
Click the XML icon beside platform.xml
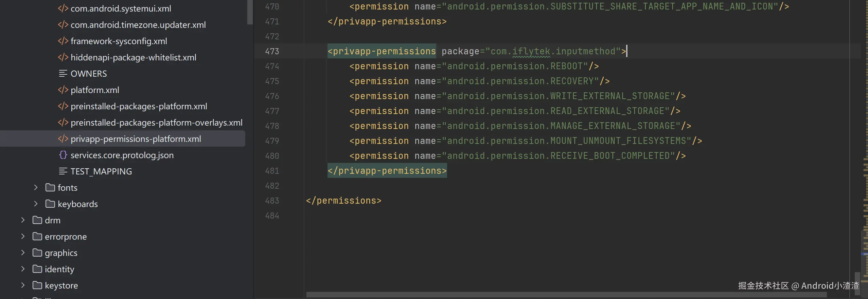[63, 90]
